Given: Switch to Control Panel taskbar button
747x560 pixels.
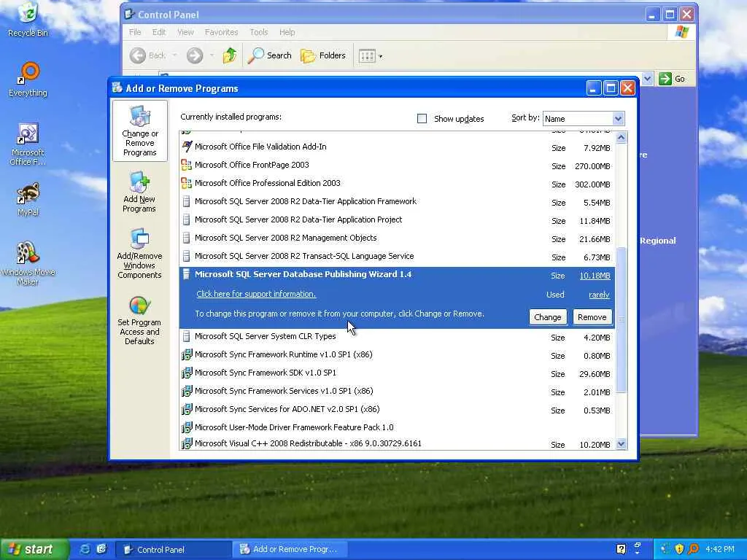Looking at the screenshot, I should [x=174, y=550].
